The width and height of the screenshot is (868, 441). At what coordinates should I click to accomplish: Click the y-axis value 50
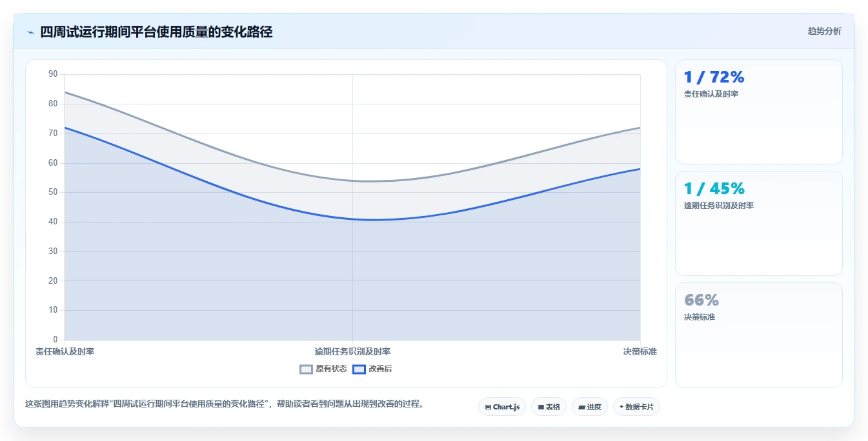click(x=53, y=192)
